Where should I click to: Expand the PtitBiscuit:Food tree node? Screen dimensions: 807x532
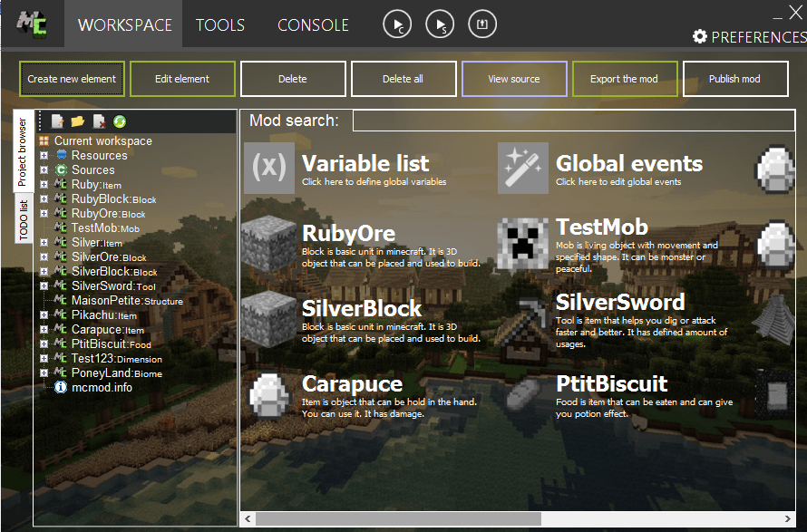pyautogui.click(x=44, y=343)
